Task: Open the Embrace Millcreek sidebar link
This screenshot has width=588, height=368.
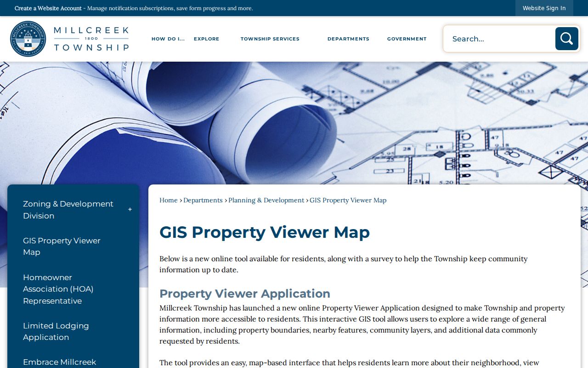Action: tap(60, 362)
